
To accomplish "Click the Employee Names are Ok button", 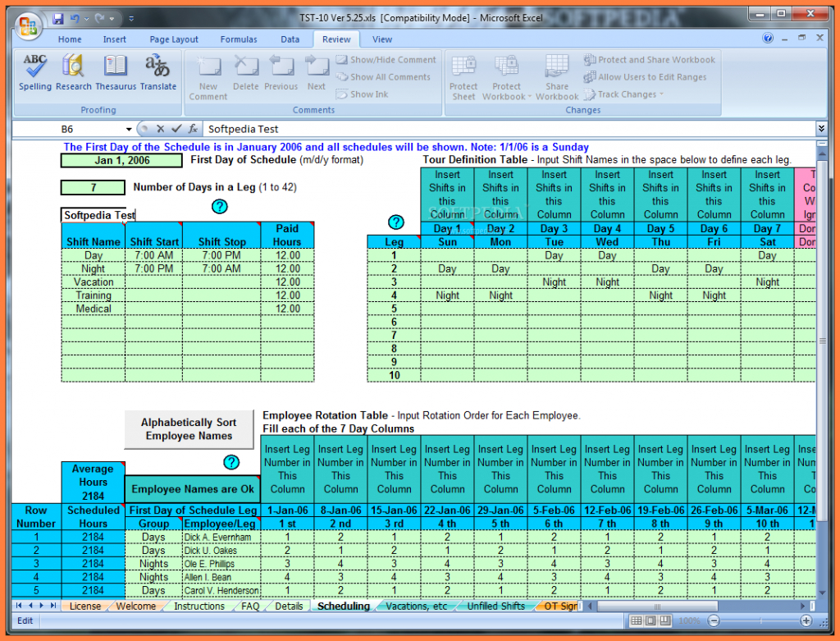I will point(193,489).
